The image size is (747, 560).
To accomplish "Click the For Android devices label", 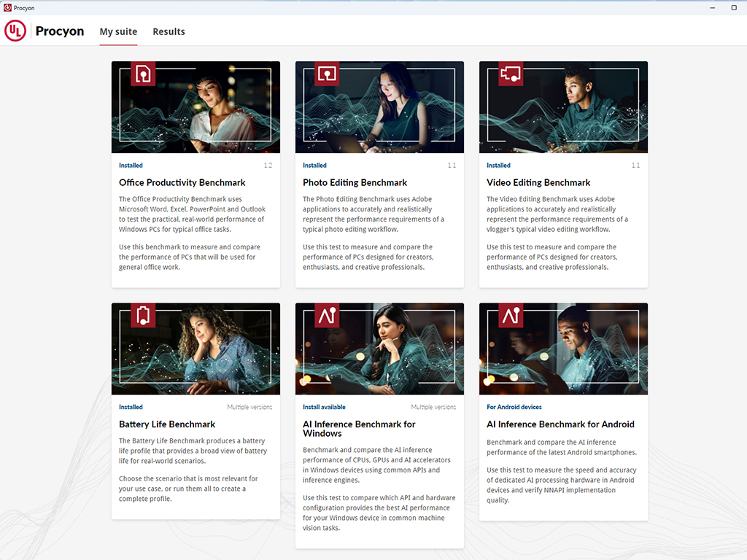I will tap(514, 407).
